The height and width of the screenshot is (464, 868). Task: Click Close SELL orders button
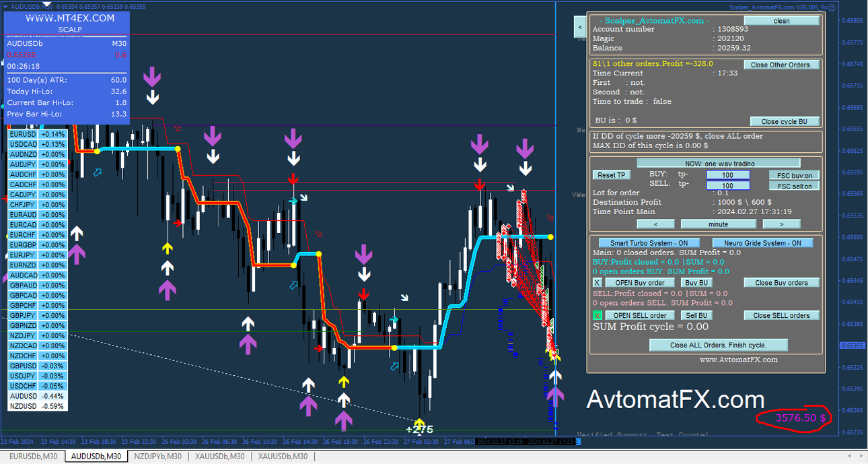click(781, 315)
